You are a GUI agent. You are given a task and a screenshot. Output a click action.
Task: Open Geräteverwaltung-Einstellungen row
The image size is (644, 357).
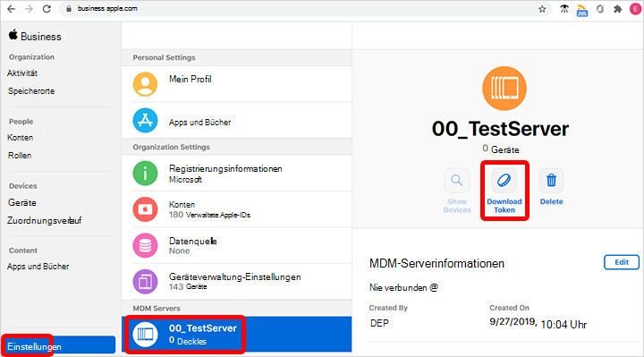click(236, 282)
